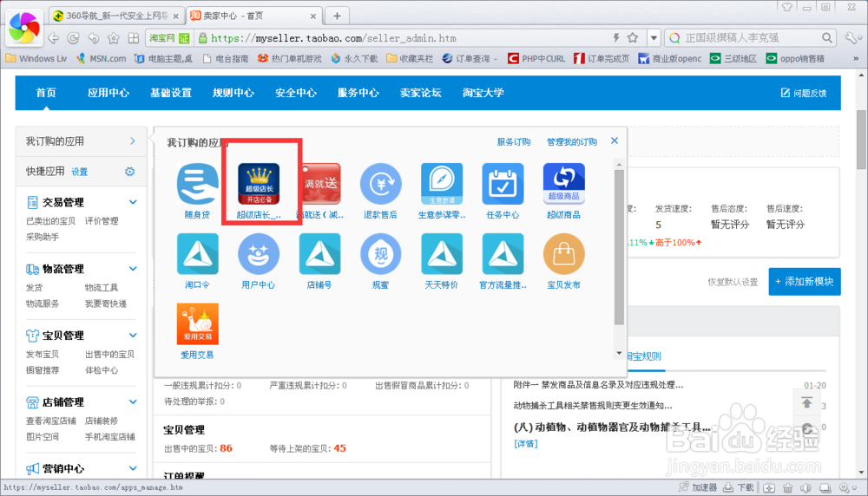
Task: Open the 超级商品 app icon
Action: coord(563,184)
